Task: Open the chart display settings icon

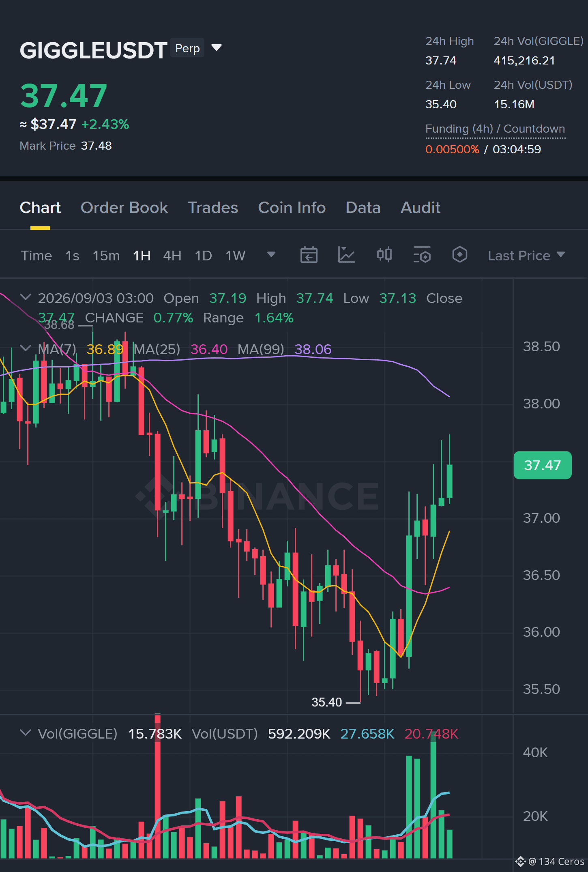Action: tap(422, 255)
